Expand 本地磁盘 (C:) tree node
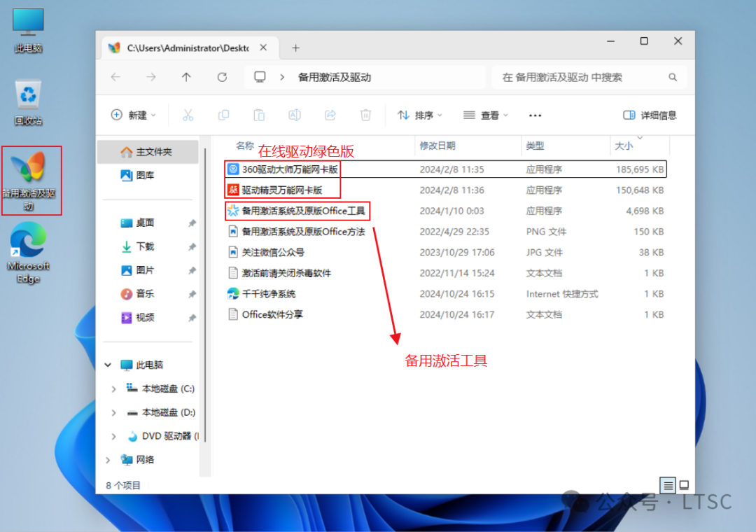 point(113,388)
